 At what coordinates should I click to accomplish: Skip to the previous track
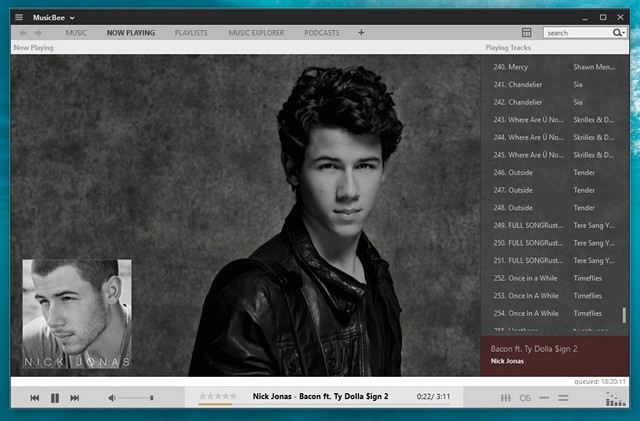(x=35, y=398)
